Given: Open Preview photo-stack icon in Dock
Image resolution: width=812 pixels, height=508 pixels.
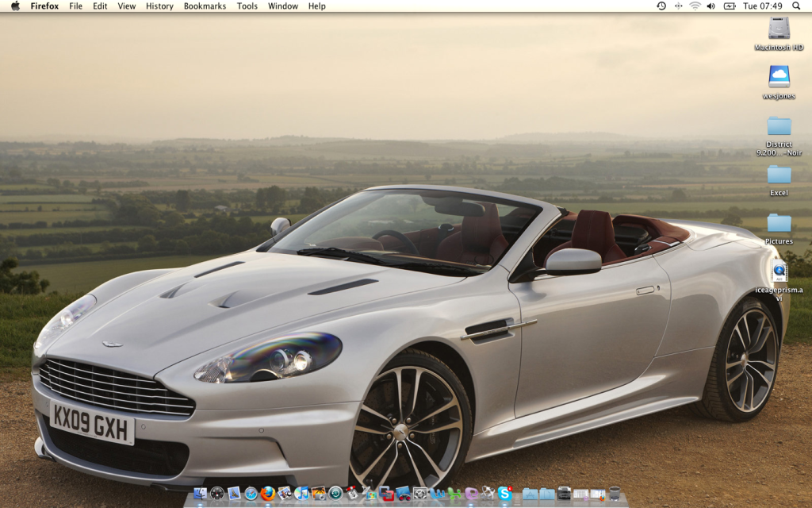Looking at the screenshot, I should pos(285,493).
